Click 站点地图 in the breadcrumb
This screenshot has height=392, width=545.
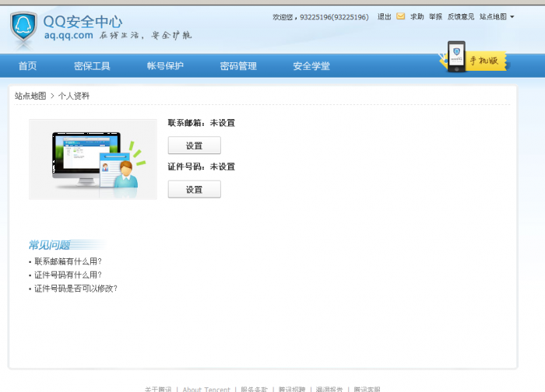30,96
